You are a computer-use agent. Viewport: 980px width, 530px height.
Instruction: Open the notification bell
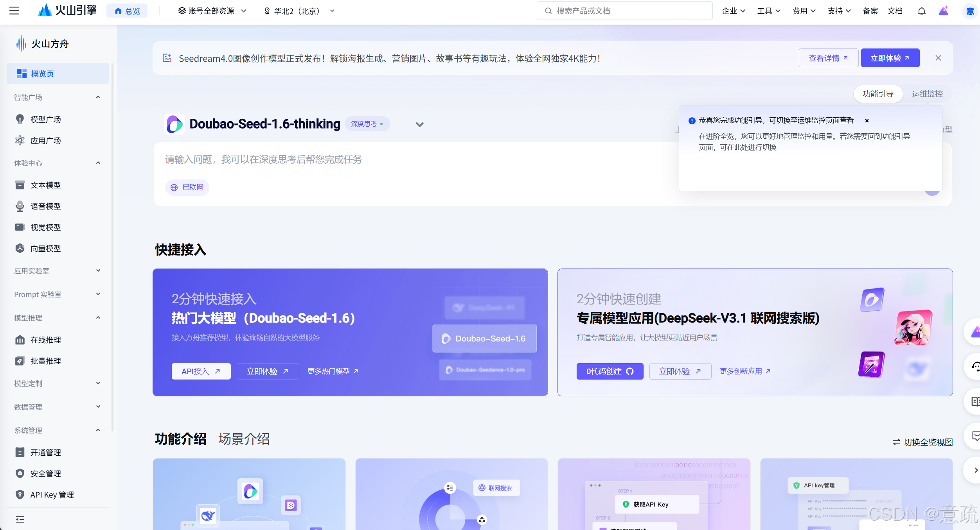click(921, 11)
